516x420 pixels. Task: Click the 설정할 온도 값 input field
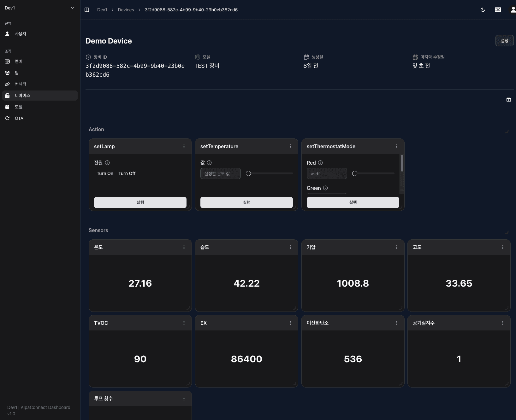tap(221, 173)
